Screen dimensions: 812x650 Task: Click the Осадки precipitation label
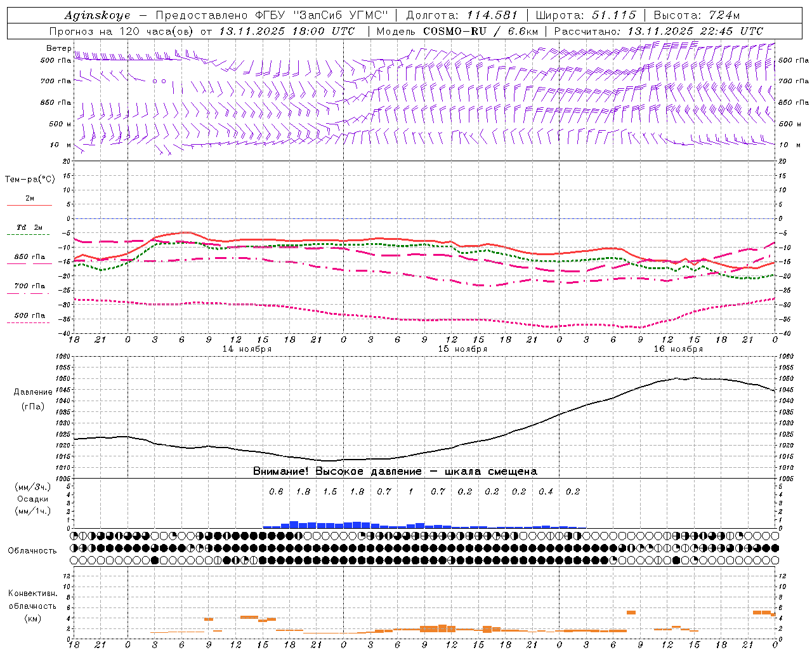point(33,499)
